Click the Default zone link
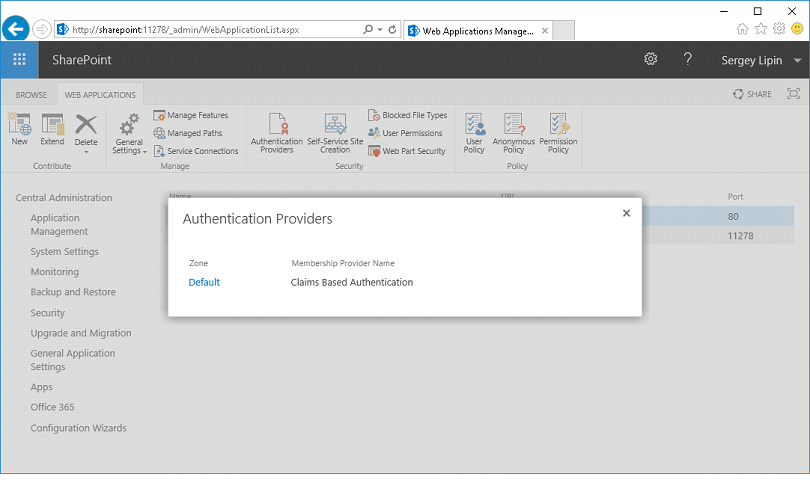The width and height of the screenshot is (810, 485). click(x=204, y=282)
